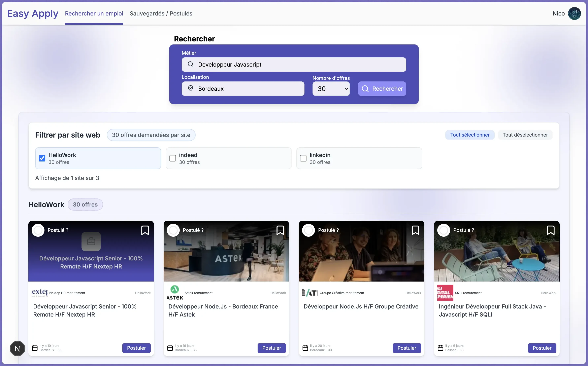This screenshot has width=588, height=366.
Task: Click the Nico profile avatar
Action: pos(575,13)
